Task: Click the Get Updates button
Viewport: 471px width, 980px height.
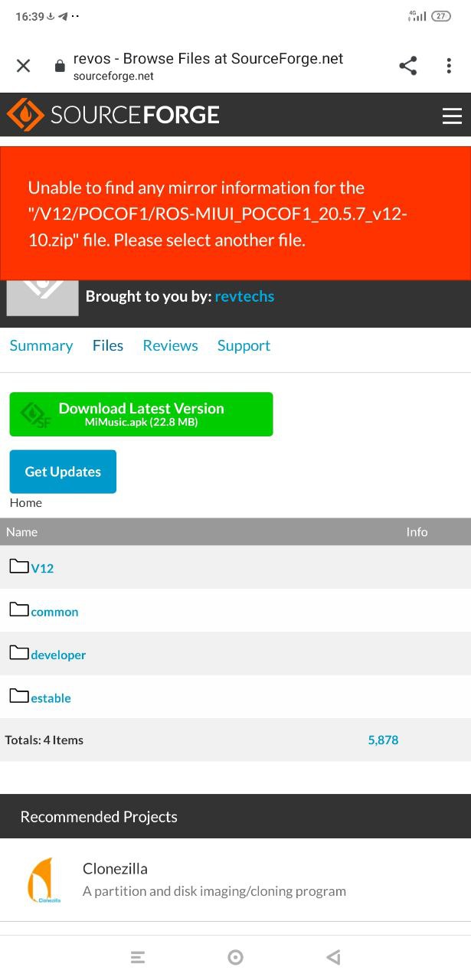Action: tap(63, 472)
